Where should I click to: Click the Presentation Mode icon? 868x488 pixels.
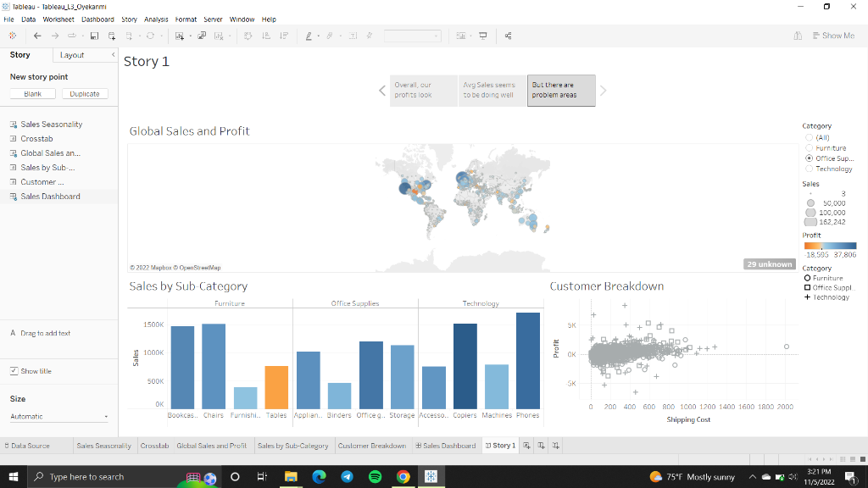(483, 36)
